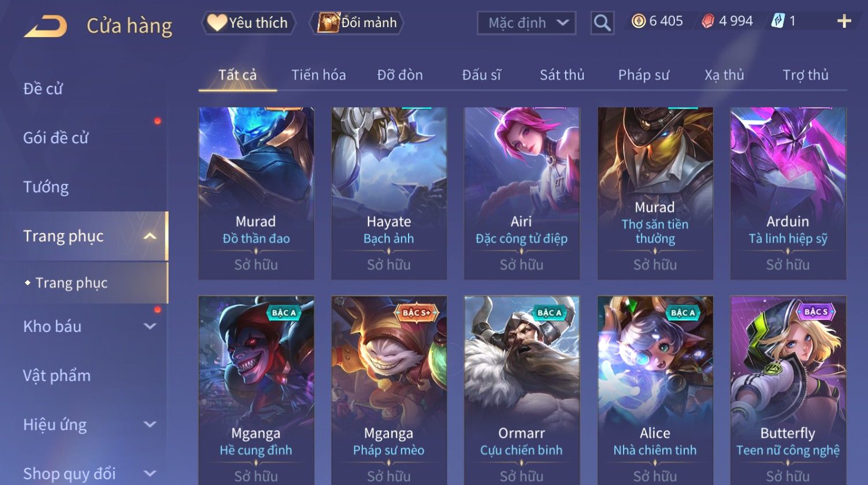The height and width of the screenshot is (485, 868).
Task: Click the blue voucher ticket icon
Action: (778, 21)
